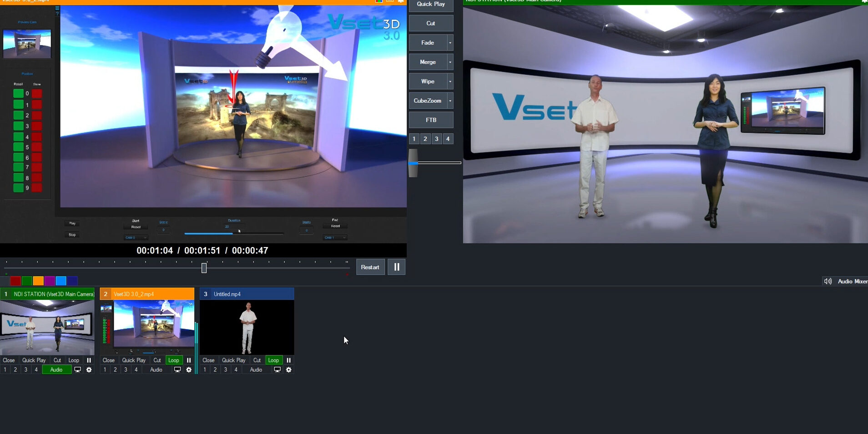Image resolution: width=868 pixels, height=434 pixels.
Task: Assign Vset3D 3.0_2.mp4 input to overlay 3
Action: [126, 370]
